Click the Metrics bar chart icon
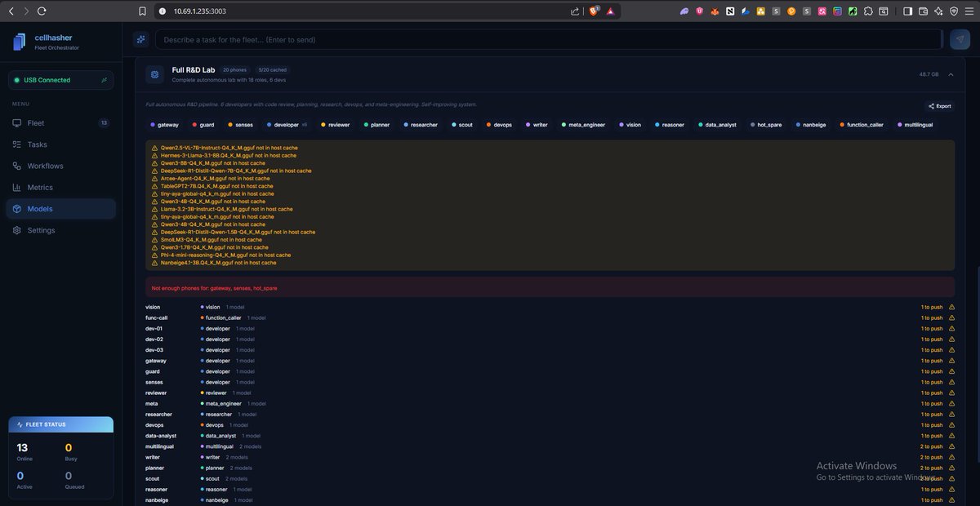Viewport: 980px width, 506px height. [x=18, y=188]
